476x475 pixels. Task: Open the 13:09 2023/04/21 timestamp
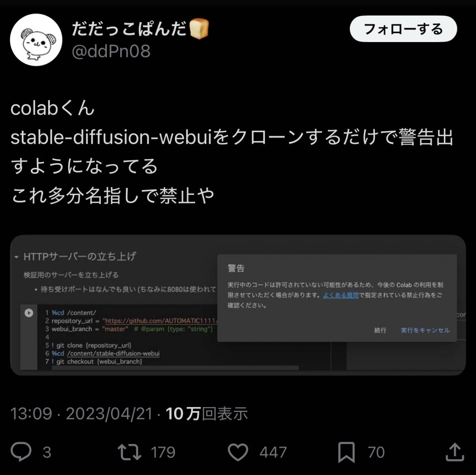[x=81, y=414]
